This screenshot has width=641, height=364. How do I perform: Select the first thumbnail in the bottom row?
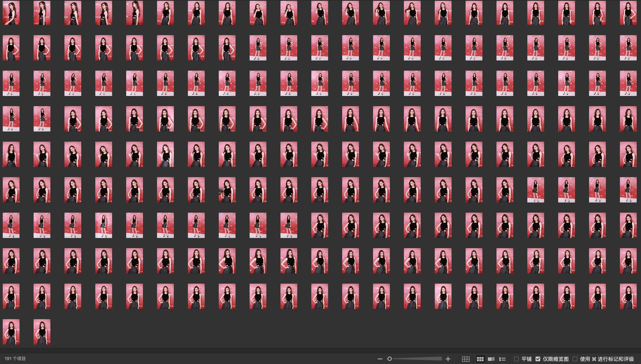11,332
